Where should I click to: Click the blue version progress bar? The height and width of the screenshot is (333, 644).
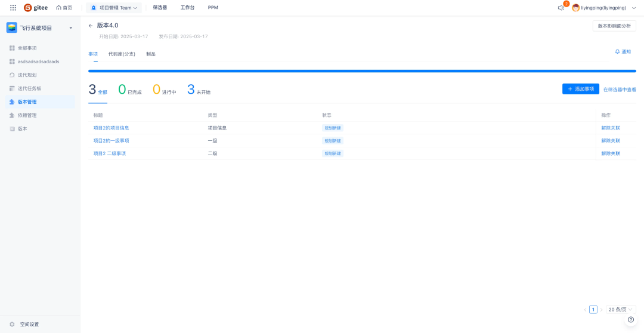(x=363, y=71)
